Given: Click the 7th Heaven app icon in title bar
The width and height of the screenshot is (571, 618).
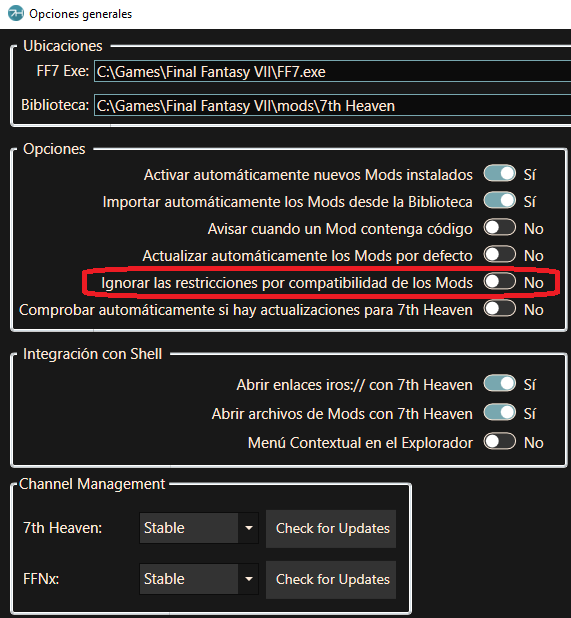Looking at the screenshot, I should pos(16,13).
